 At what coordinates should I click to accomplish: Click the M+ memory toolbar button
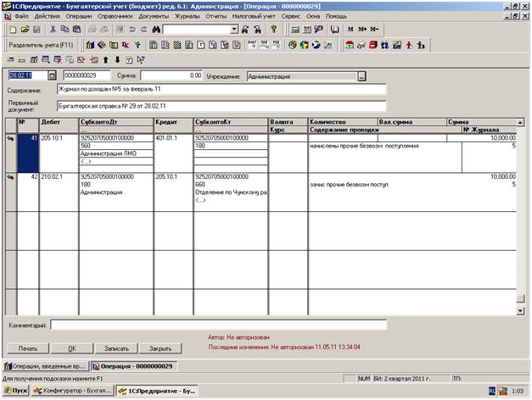[x=362, y=29]
